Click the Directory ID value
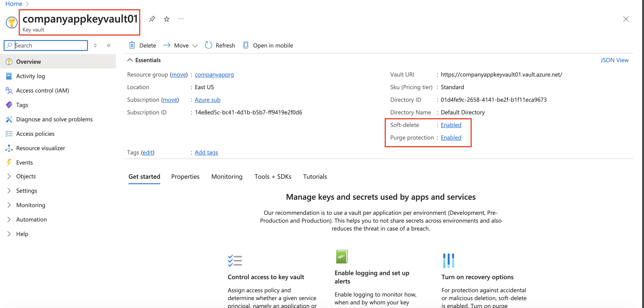 point(494,100)
